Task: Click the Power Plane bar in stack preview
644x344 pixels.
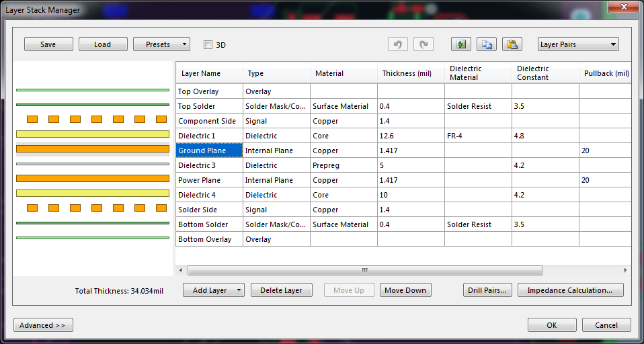Action: pyautogui.click(x=92, y=179)
